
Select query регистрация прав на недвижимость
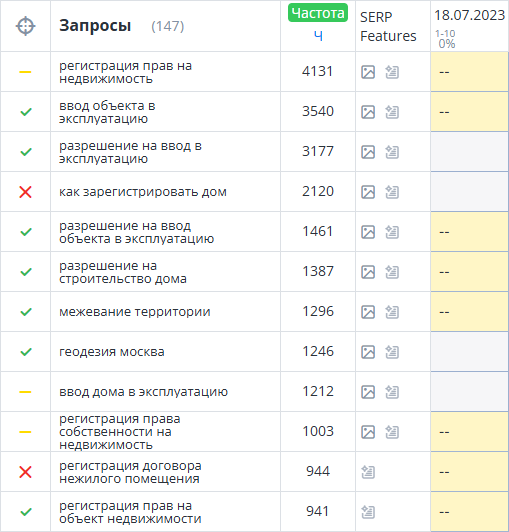(x=126, y=72)
